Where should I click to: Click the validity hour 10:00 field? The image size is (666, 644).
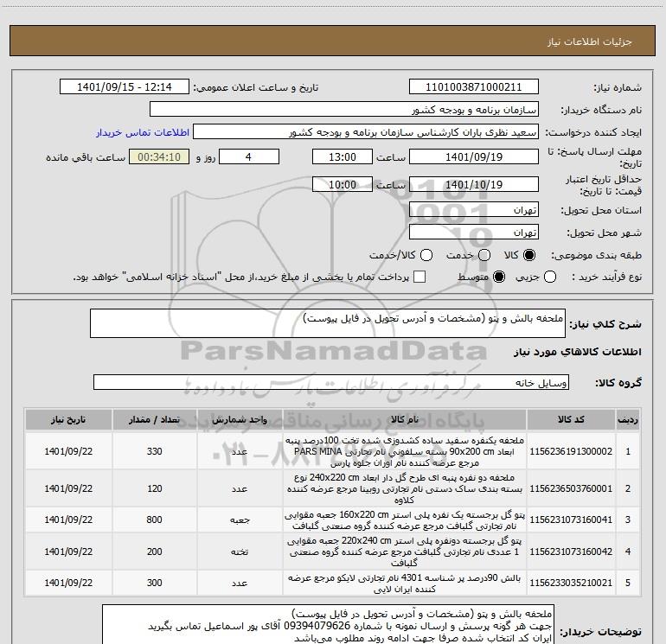[343, 184]
